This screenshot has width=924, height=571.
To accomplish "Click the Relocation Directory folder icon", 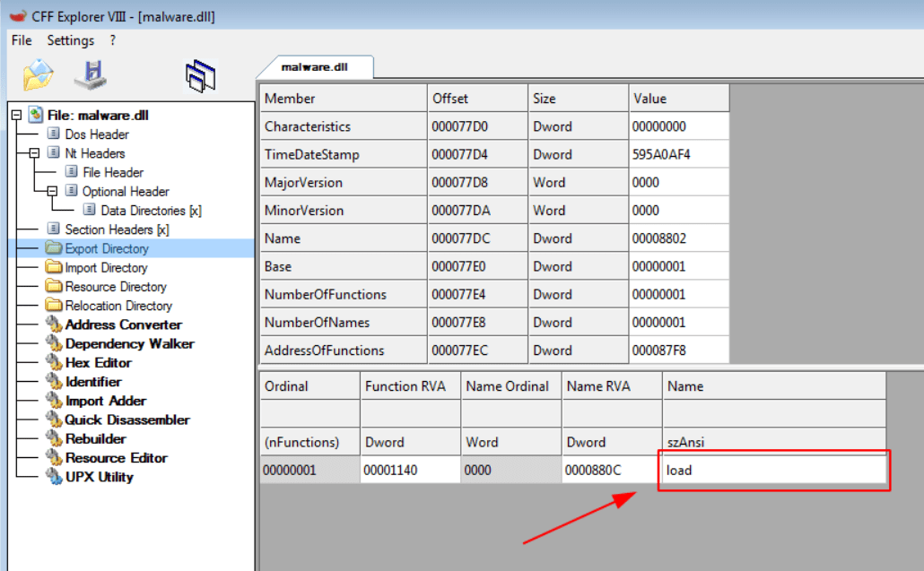I will (54, 305).
